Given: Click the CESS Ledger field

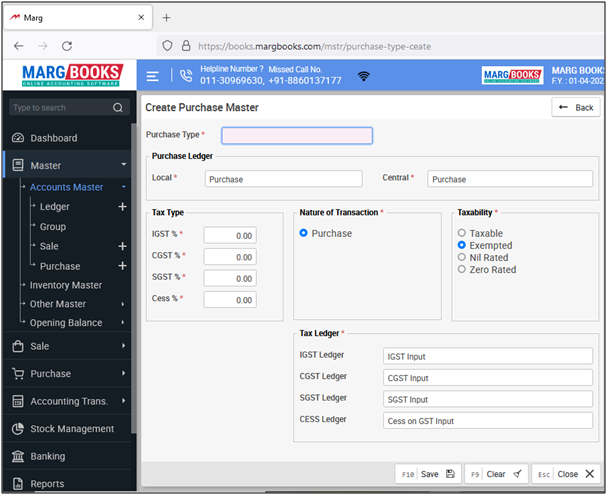Looking at the screenshot, I should (x=488, y=421).
